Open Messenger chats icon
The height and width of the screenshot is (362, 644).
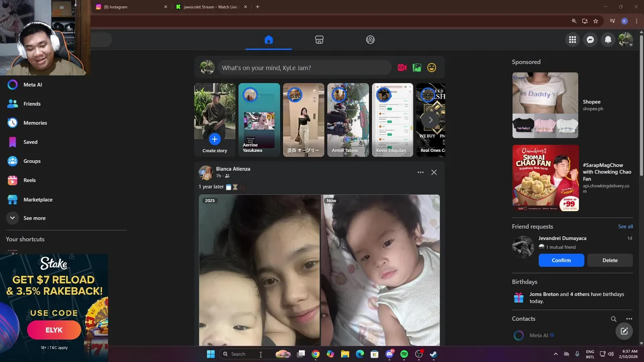click(x=590, y=40)
